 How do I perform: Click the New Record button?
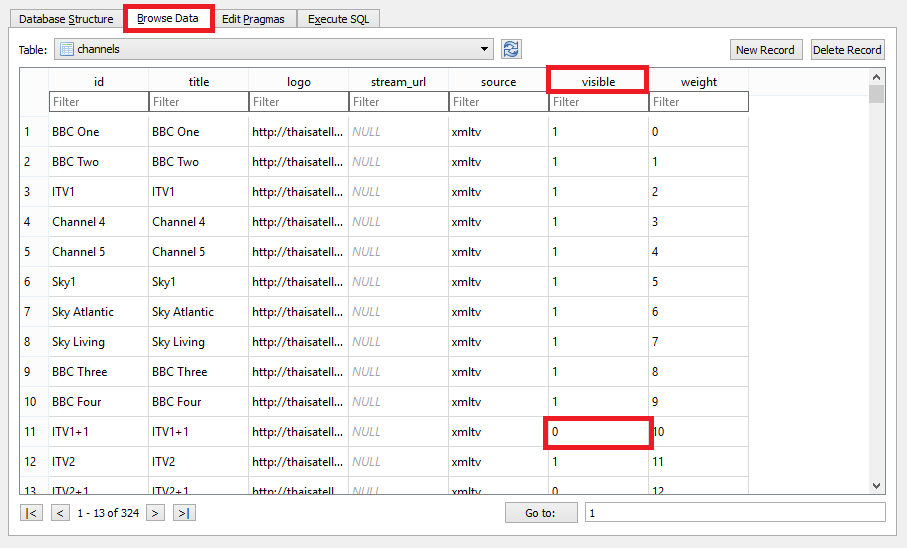coord(765,50)
